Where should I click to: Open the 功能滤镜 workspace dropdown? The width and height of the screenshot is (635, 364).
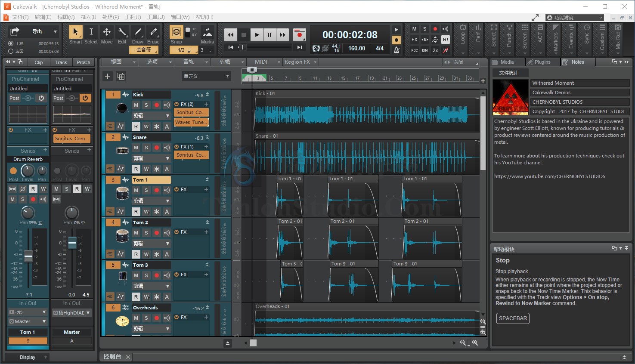click(575, 18)
